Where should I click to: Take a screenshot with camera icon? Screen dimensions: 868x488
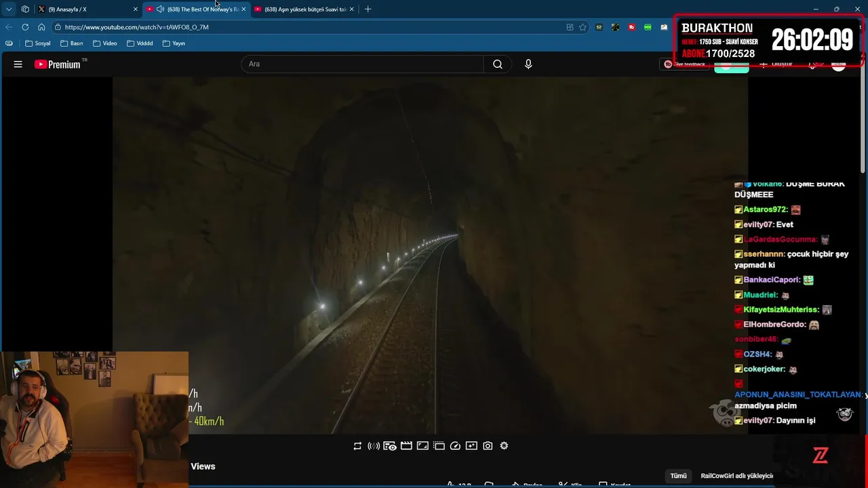click(x=488, y=446)
